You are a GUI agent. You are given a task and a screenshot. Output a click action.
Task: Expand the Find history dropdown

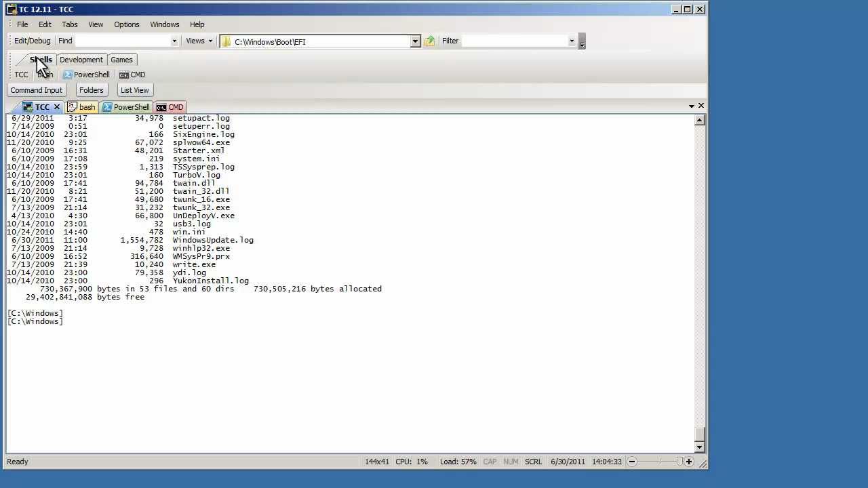pos(174,41)
